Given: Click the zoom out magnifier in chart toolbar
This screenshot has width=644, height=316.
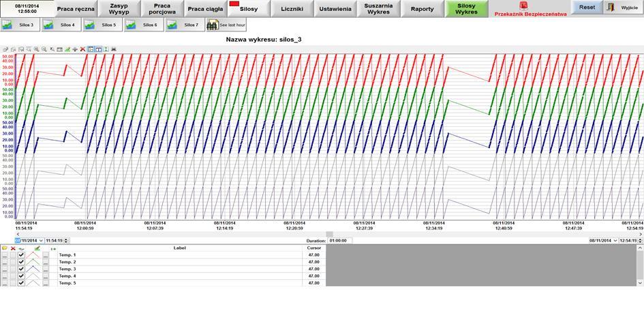Looking at the screenshot, I should point(44,49).
